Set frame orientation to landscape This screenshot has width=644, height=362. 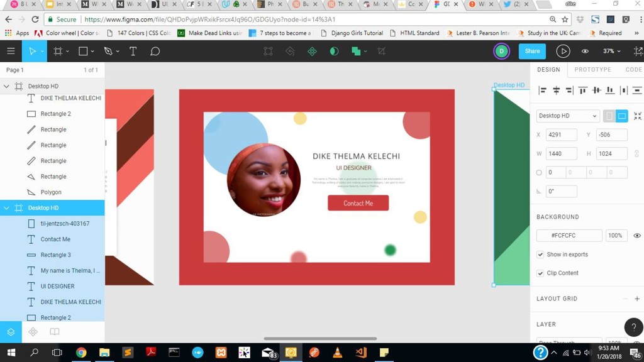(622, 116)
